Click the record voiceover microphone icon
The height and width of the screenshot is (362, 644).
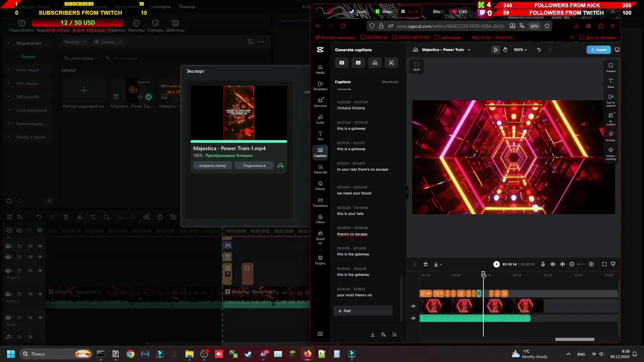point(543,264)
